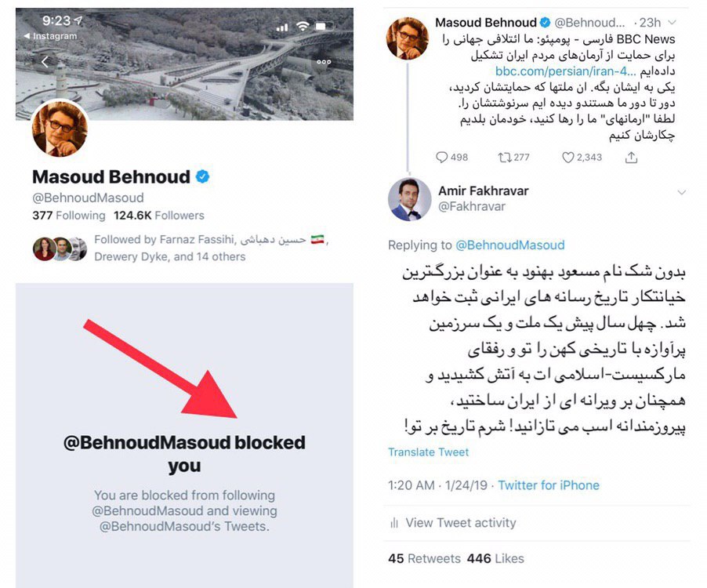The width and height of the screenshot is (707, 588).
Task: Open the @BehnoudMasoud mention in Replying to
Action: [x=510, y=245]
